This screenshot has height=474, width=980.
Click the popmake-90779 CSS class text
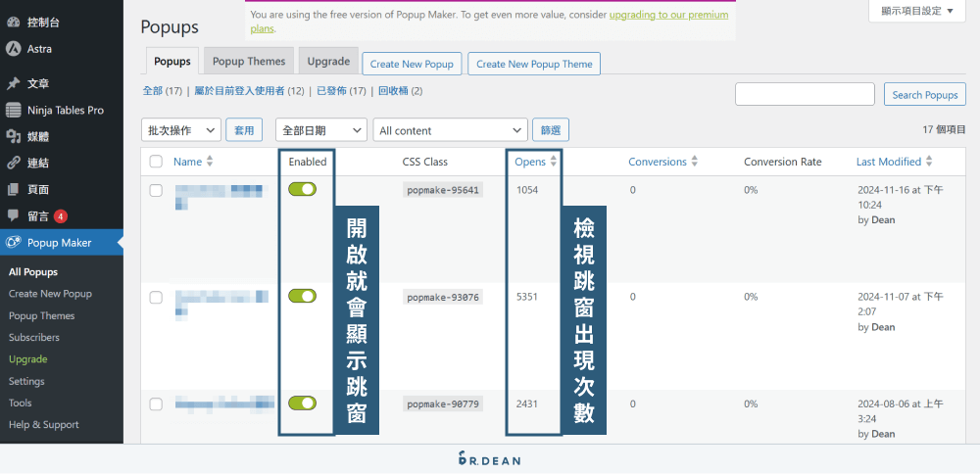coord(443,404)
